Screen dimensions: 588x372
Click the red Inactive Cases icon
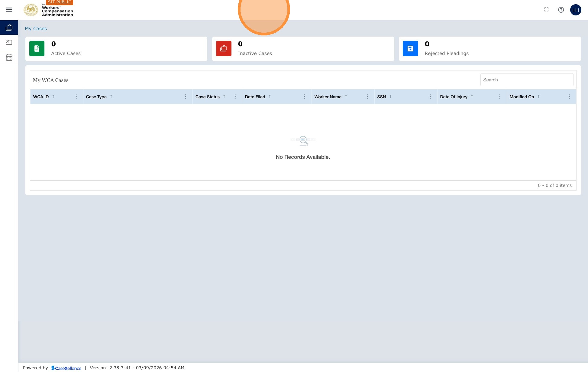coord(224,48)
